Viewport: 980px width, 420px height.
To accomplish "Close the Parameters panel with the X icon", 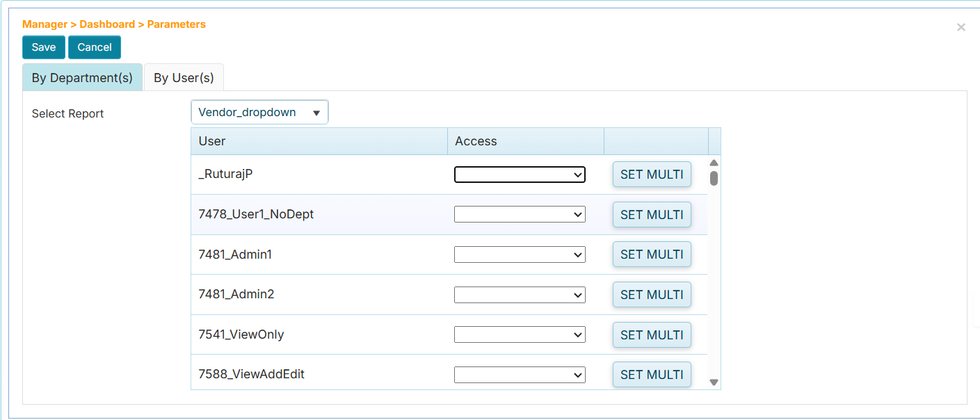I will pos(961,27).
